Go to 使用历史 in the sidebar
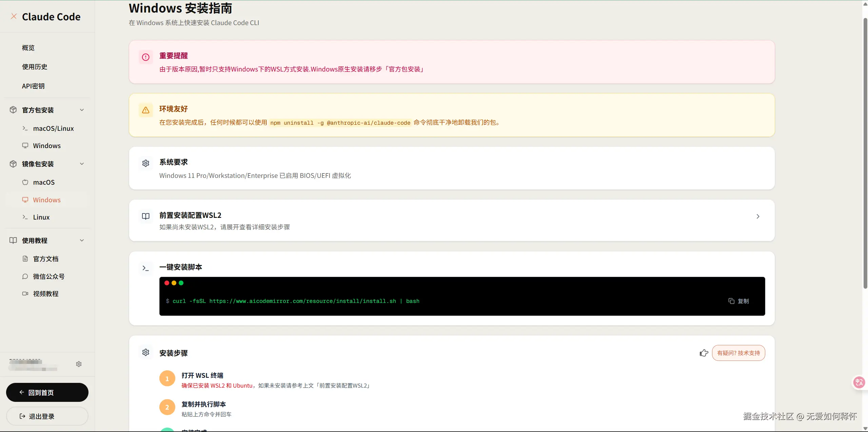The image size is (868, 432). point(35,67)
